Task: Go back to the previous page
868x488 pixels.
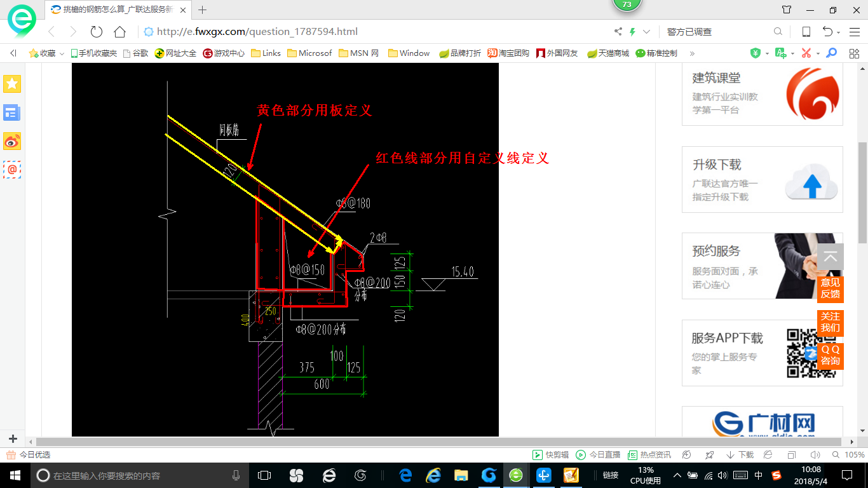Action: [51, 32]
